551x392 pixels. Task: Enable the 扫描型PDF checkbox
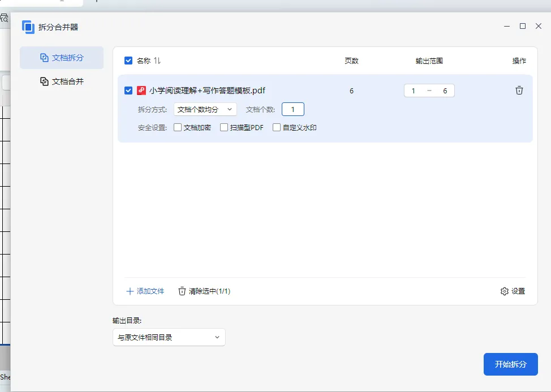(224, 127)
